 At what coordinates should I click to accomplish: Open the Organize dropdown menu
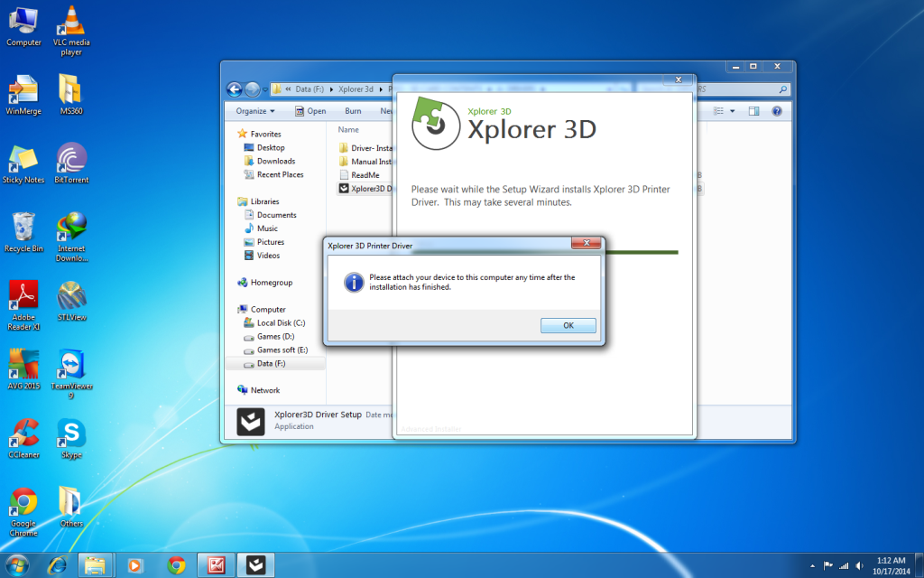click(256, 111)
